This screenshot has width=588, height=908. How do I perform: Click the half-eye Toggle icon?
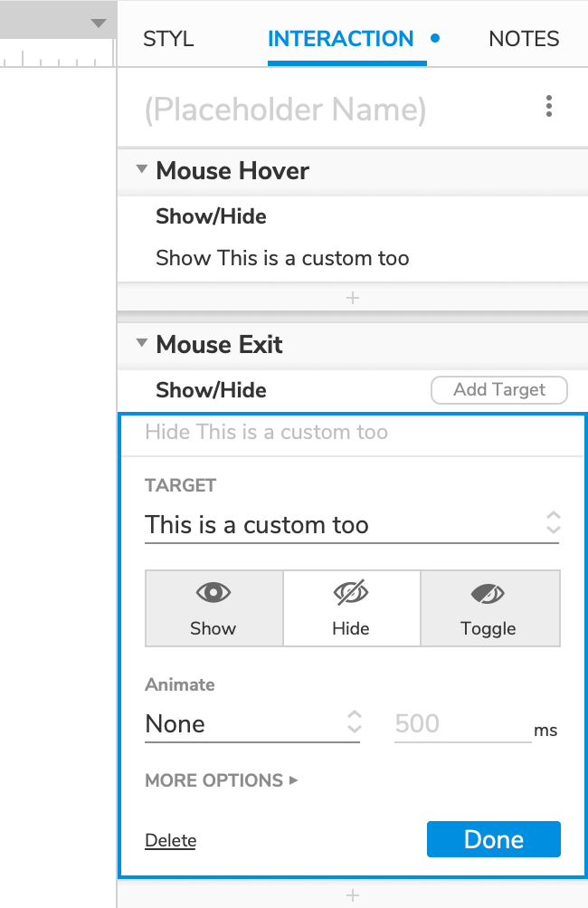[x=488, y=593]
